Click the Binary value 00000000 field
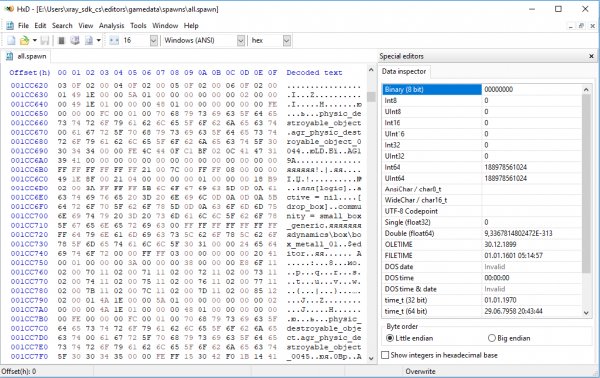This screenshot has width=600, height=378. [532, 90]
